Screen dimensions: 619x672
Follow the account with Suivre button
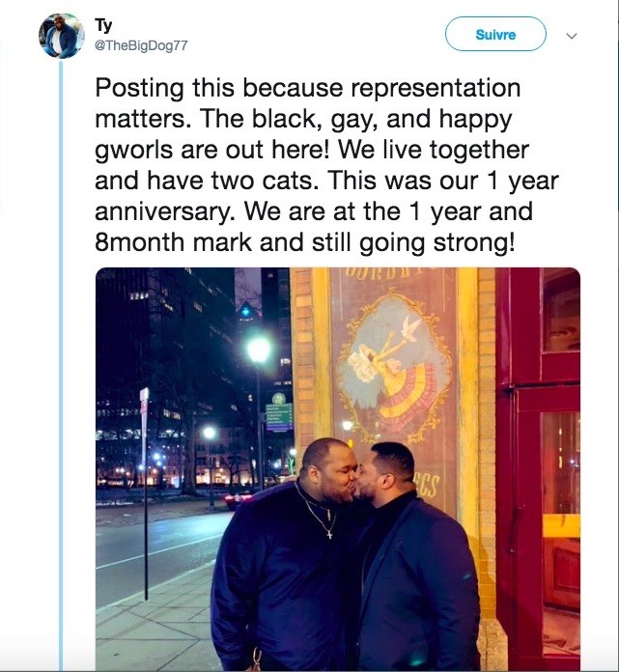[495, 35]
